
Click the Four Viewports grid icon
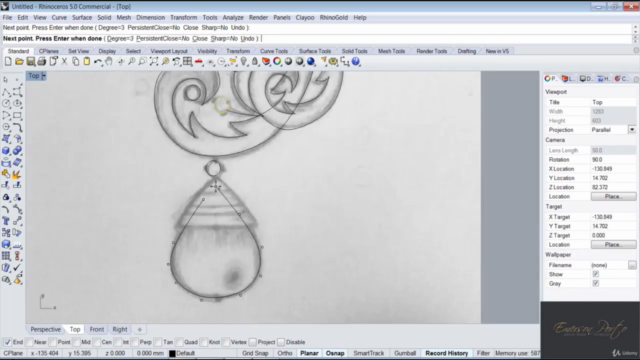[187, 62]
